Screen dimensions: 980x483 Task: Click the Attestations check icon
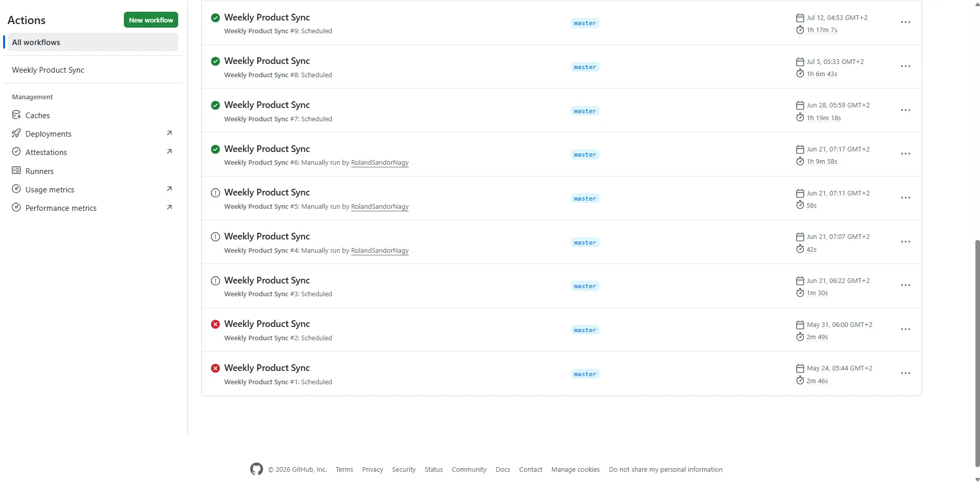pos(16,151)
